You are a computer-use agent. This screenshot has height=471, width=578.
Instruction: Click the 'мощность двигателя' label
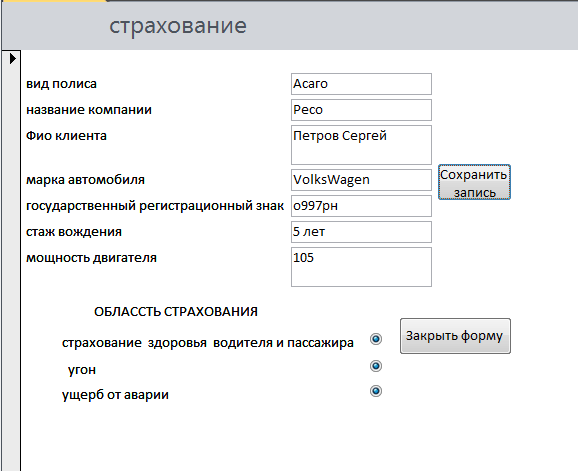pyautogui.click(x=91, y=258)
